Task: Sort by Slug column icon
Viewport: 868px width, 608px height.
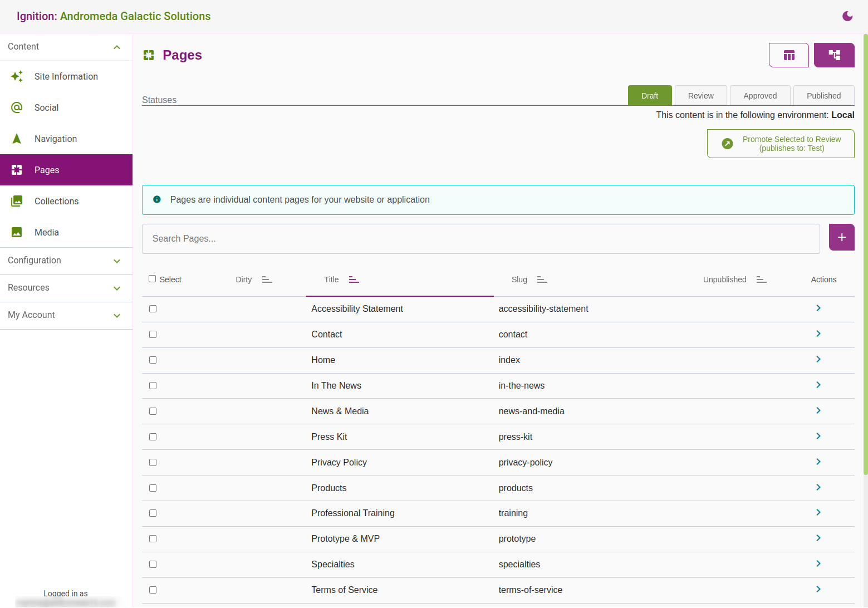Action: 542,280
